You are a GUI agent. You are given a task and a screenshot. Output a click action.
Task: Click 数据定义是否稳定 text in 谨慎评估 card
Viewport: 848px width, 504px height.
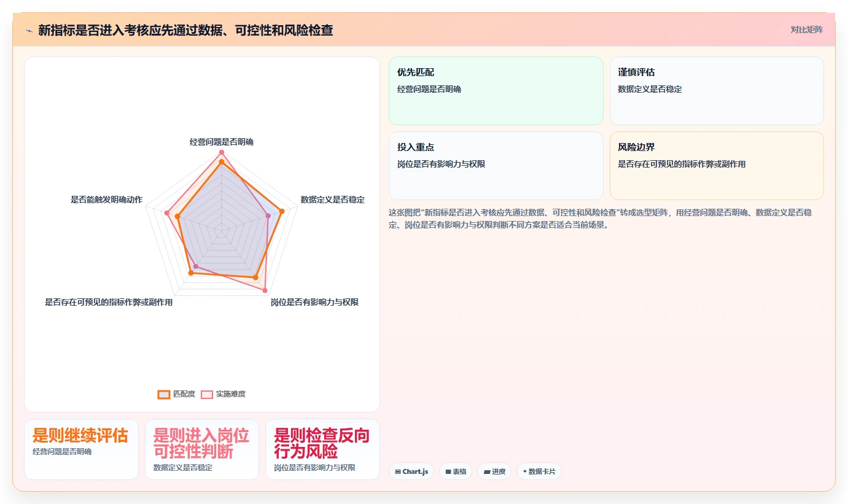650,89
